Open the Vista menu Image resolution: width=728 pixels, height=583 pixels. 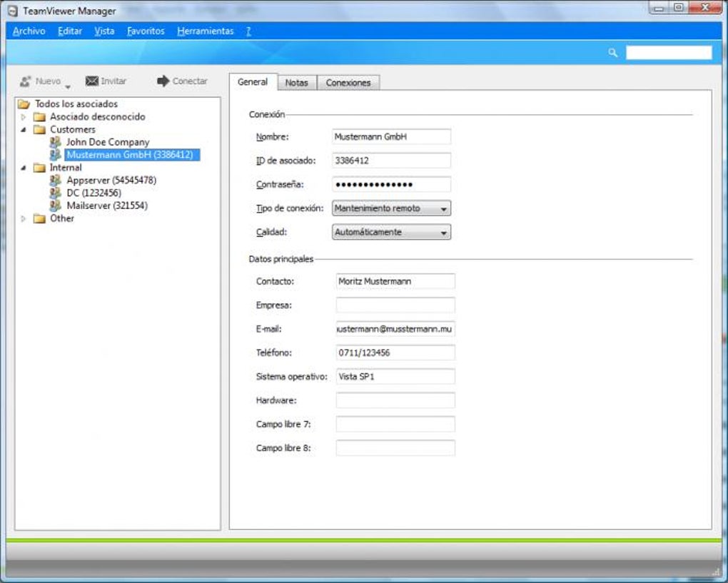click(104, 31)
